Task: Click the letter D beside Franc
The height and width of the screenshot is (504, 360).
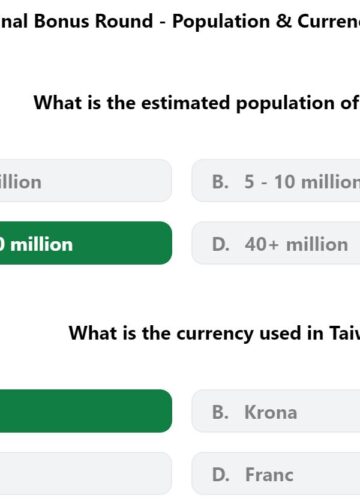Action: 221,475
